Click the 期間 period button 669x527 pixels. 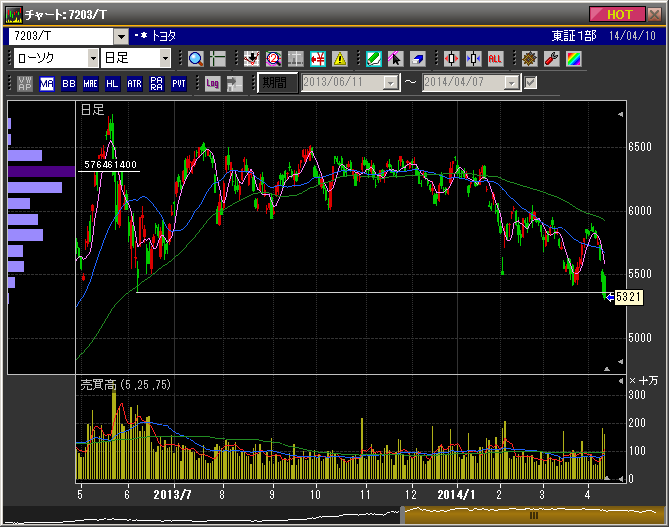(x=277, y=83)
